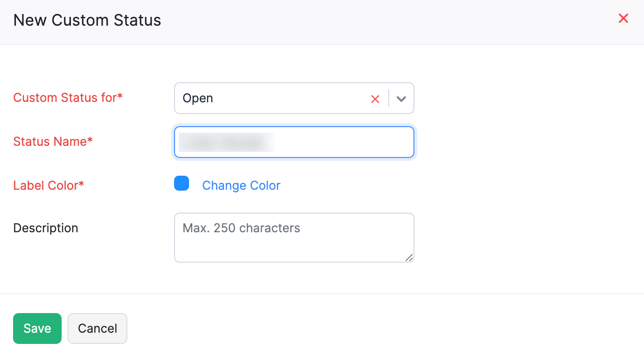This screenshot has width=644, height=357.
Task: Close the New Custom Status dialog
Action: click(623, 18)
